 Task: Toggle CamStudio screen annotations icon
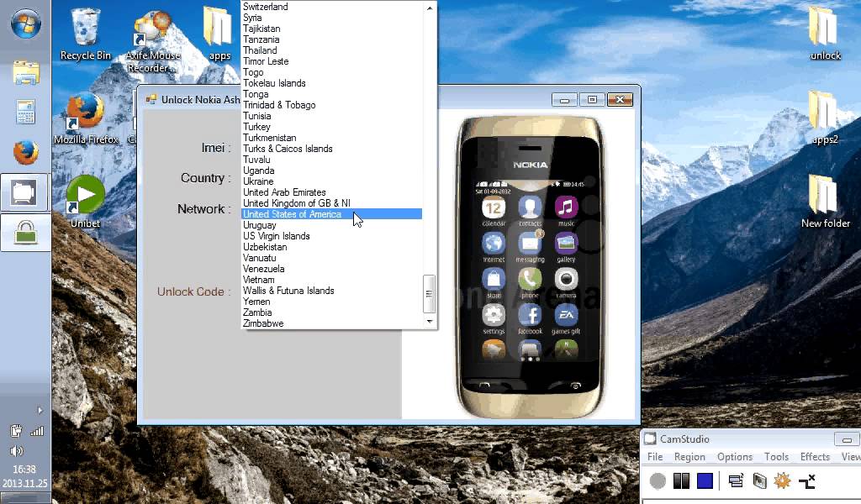(x=736, y=481)
